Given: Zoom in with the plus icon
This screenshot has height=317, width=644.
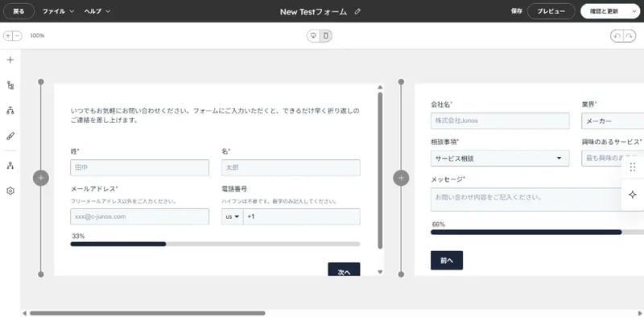Looking at the screenshot, I should point(8,35).
